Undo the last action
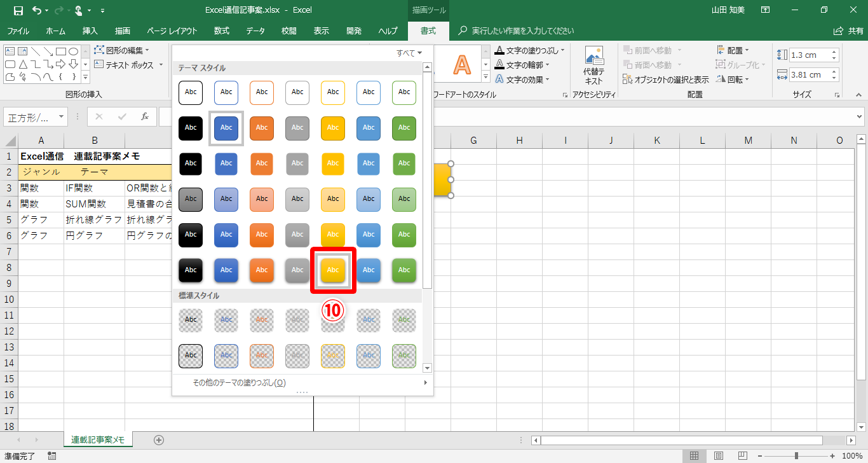Viewport: 868px width, 463px height. tap(37, 10)
